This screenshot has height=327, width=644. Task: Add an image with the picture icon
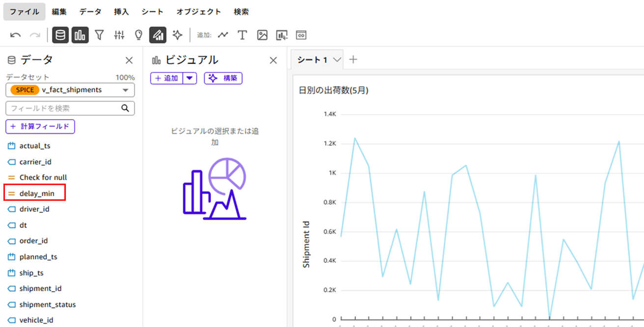click(262, 35)
